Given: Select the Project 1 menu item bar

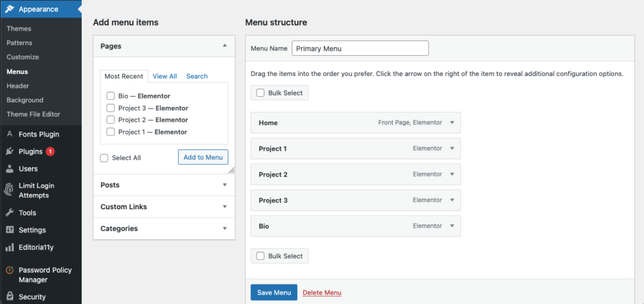Looking at the screenshot, I should click(356, 148).
